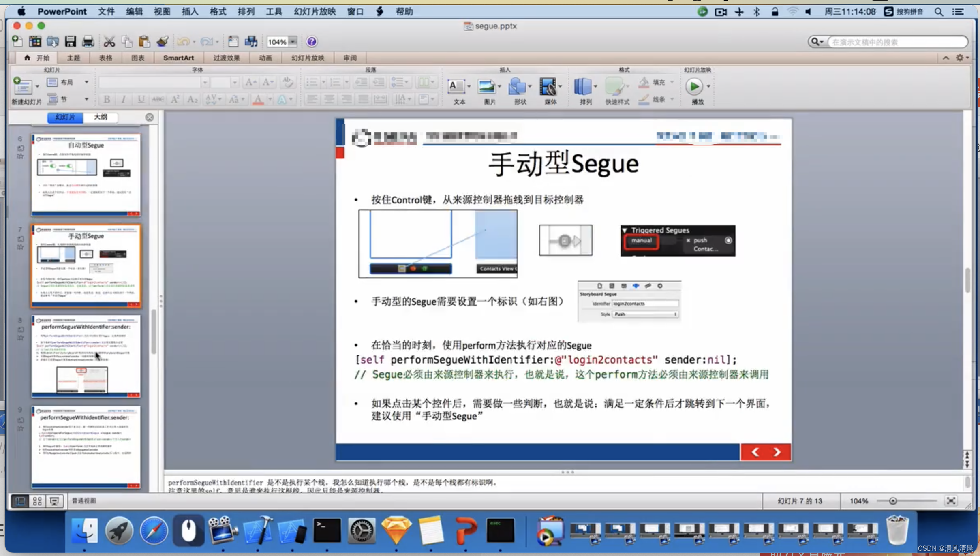Insert a picture with the 图片 icon
The width and height of the screenshot is (980, 556).
487,86
